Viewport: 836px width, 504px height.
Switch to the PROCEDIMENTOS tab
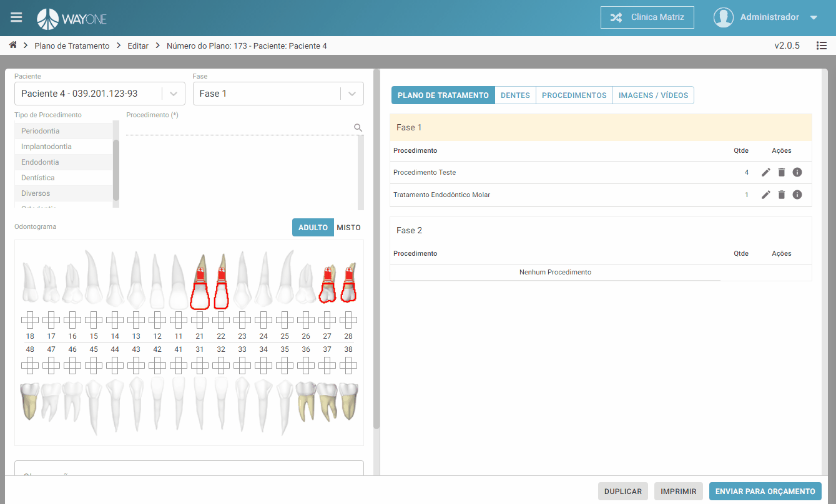point(574,95)
